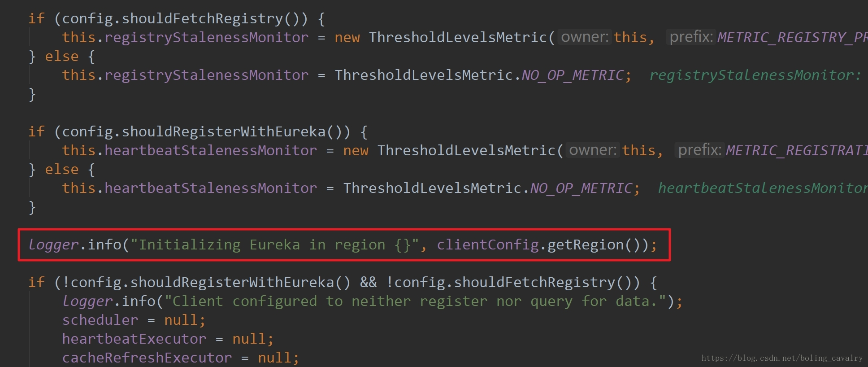This screenshot has height=367, width=868.
Task: Click the scheduler variable
Action: (100, 320)
